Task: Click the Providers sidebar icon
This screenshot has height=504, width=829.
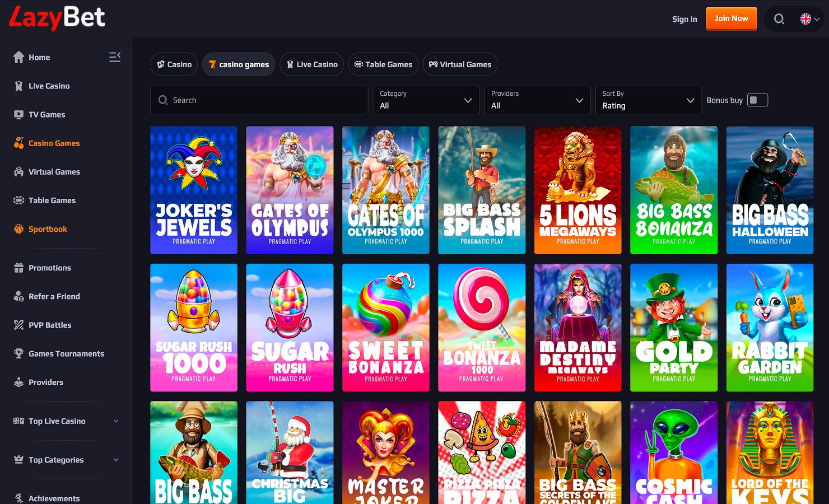Action: (x=18, y=382)
